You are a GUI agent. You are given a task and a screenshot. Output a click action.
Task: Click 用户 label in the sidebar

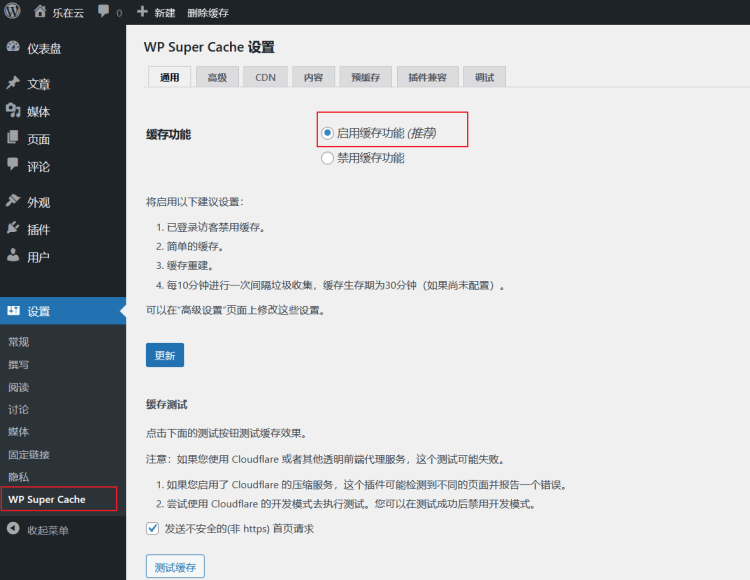point(38,257)
